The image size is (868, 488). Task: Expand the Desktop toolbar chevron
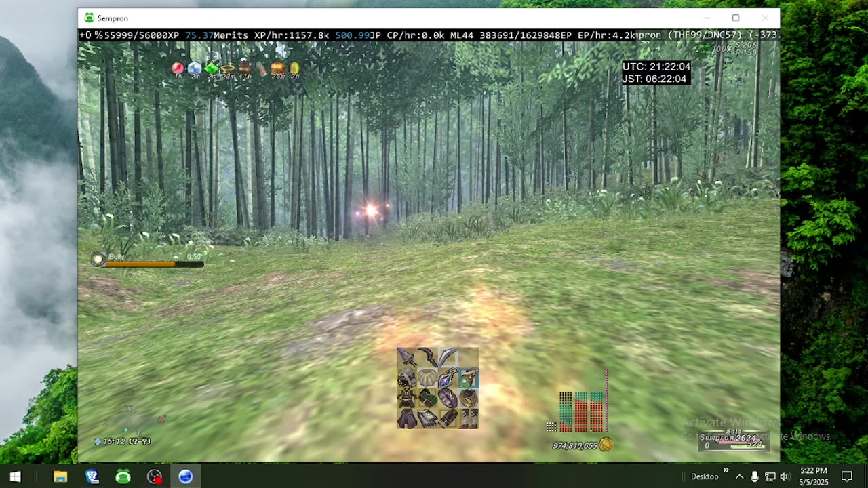pos(726,470)
